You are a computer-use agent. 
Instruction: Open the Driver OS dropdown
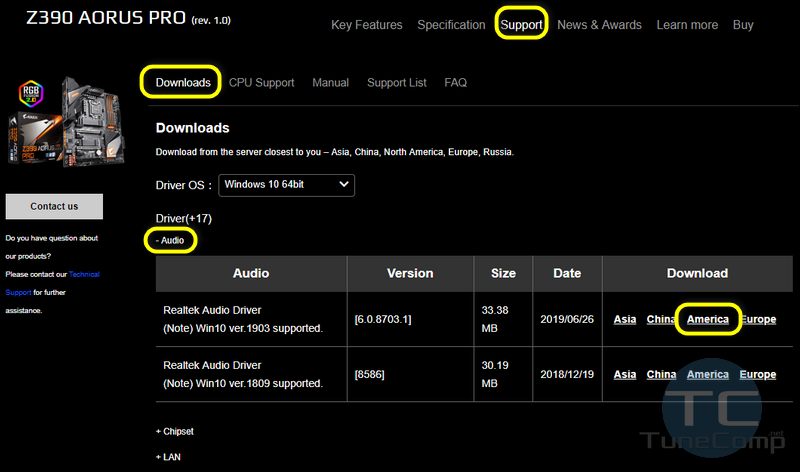286,185
